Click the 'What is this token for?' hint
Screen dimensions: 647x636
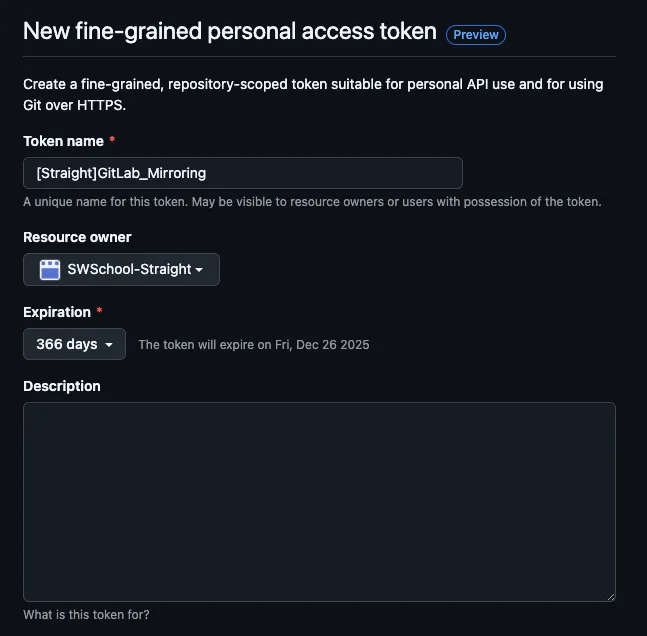86,615
